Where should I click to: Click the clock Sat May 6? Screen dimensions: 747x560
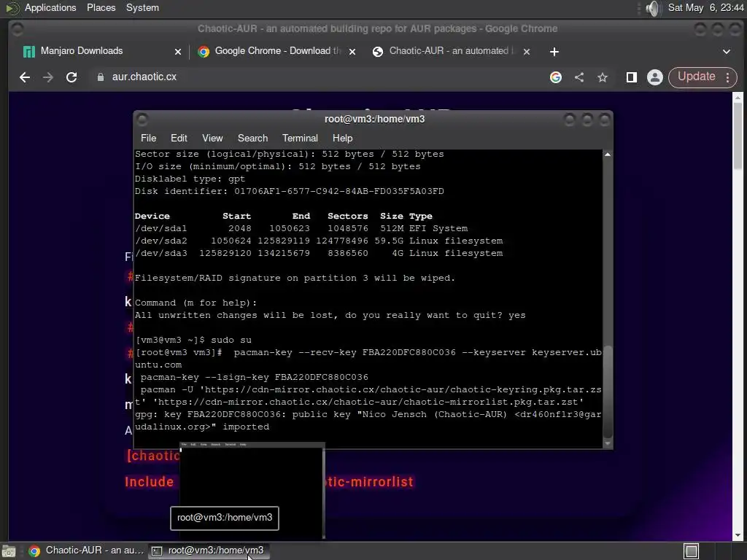coord(705,7)
